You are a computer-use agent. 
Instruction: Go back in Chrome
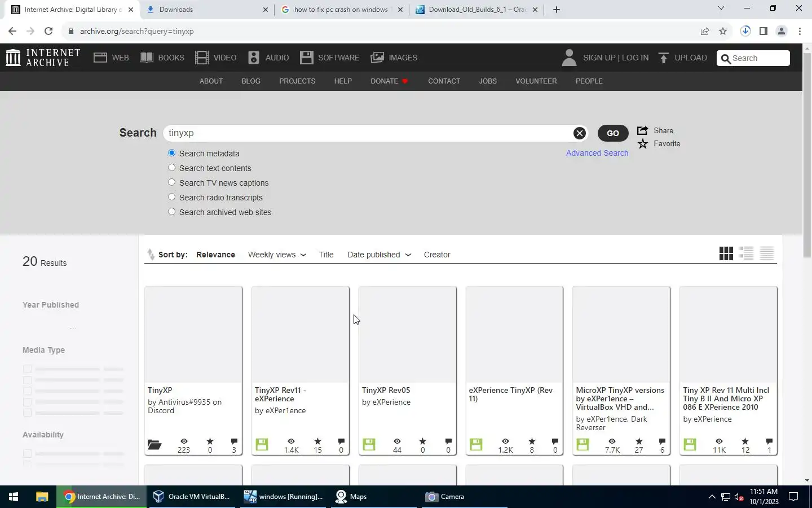(x=12, y=31)
